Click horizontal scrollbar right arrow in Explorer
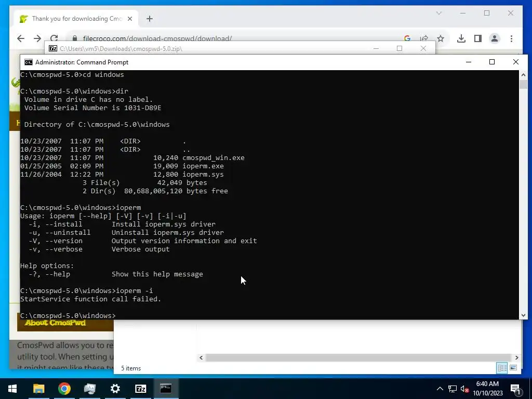The width and height of the screenshot is (532, 399). tap(517, 357)
